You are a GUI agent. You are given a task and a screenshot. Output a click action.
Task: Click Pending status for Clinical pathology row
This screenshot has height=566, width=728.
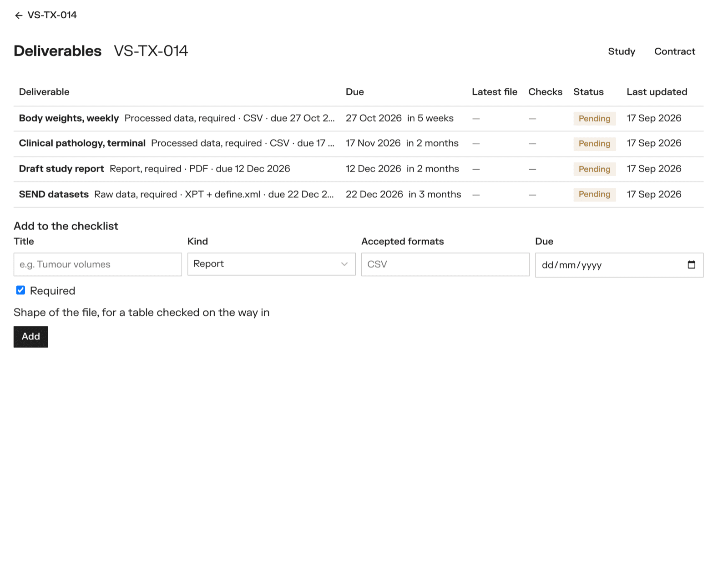point(594,144)
